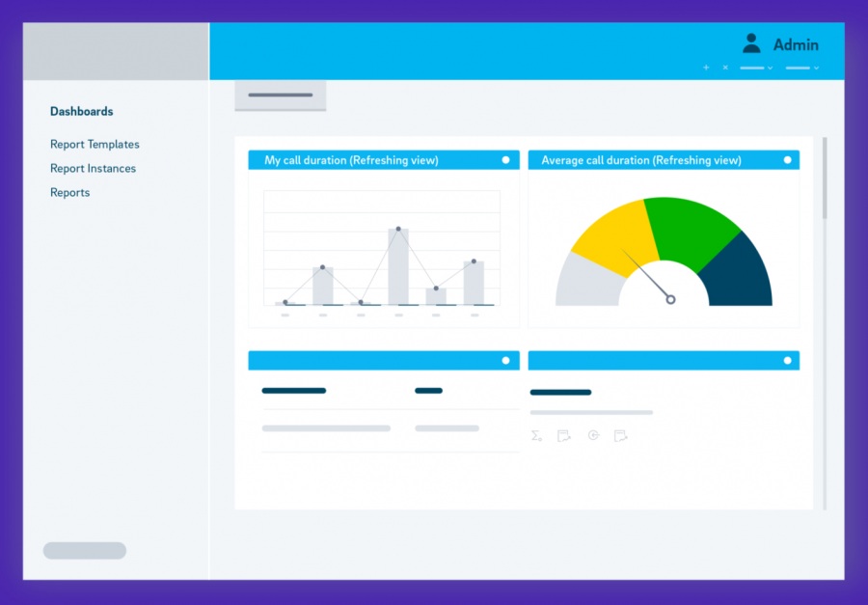This screenshot has width=868, height=605.
Task: Open Report Instances from the sidebar
Action: point(93,168)
